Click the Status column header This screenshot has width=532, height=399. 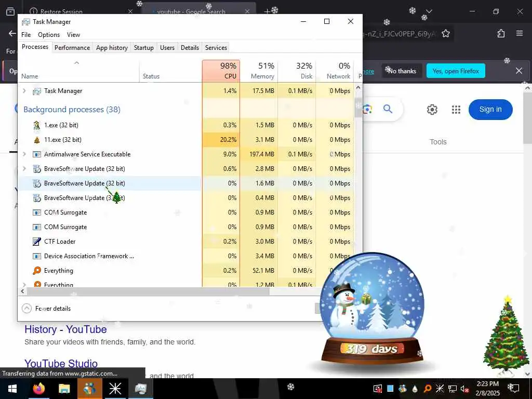pos(170,71)
